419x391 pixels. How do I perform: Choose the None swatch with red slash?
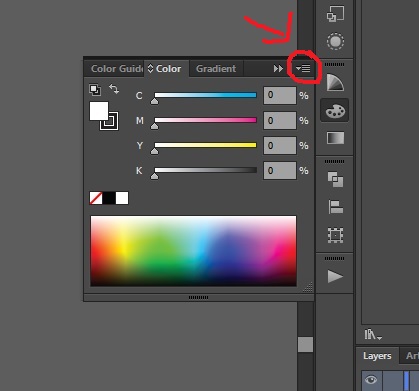coord(96,198)
